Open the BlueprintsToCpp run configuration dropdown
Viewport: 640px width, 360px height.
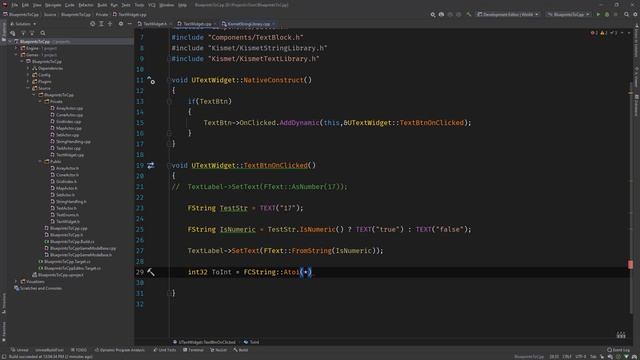pos(569,14)
